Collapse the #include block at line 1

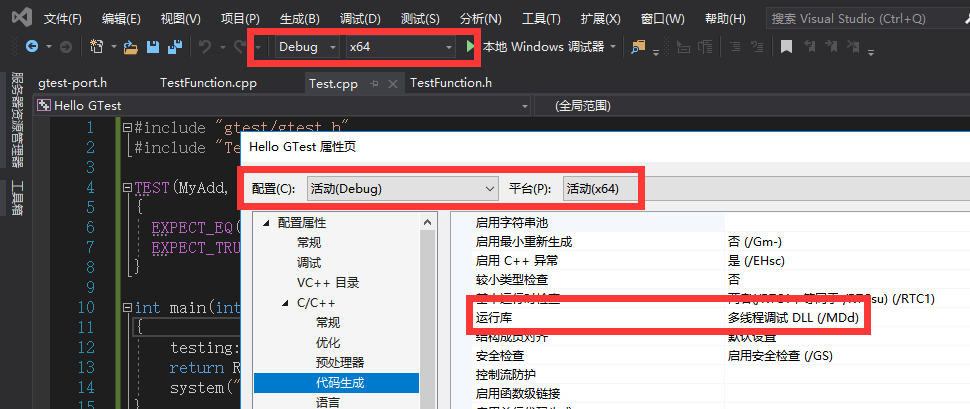point(127,127)
